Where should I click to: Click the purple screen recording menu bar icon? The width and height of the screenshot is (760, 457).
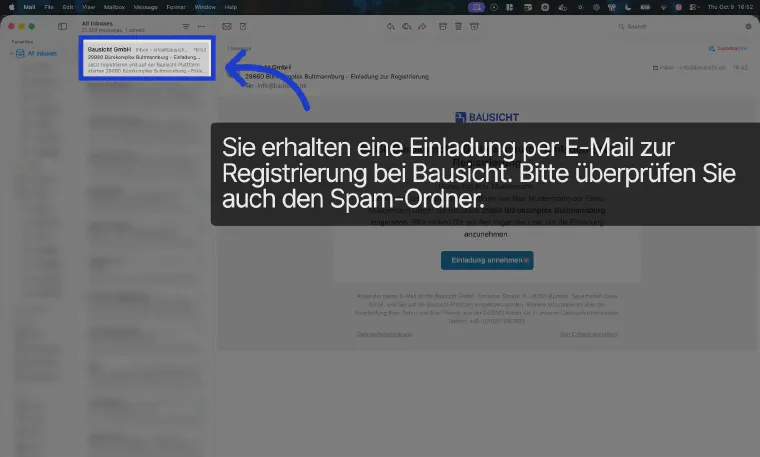pyautogui.click(x=476, y=7)
